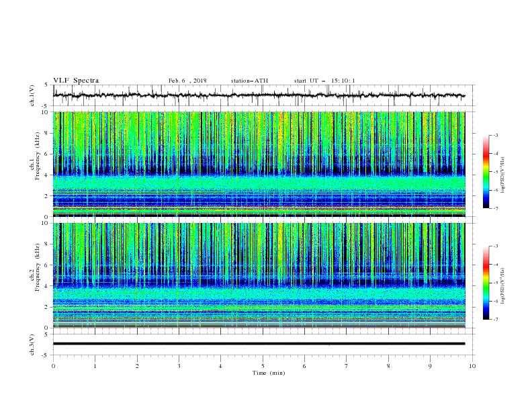
Task: Click the ch.2 spectrogram "2" kHz tick label
Action: tap(48, 307)
